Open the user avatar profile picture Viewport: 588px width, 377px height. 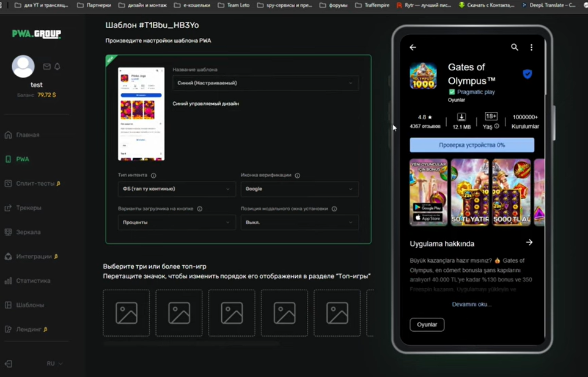tap(23, 67)
